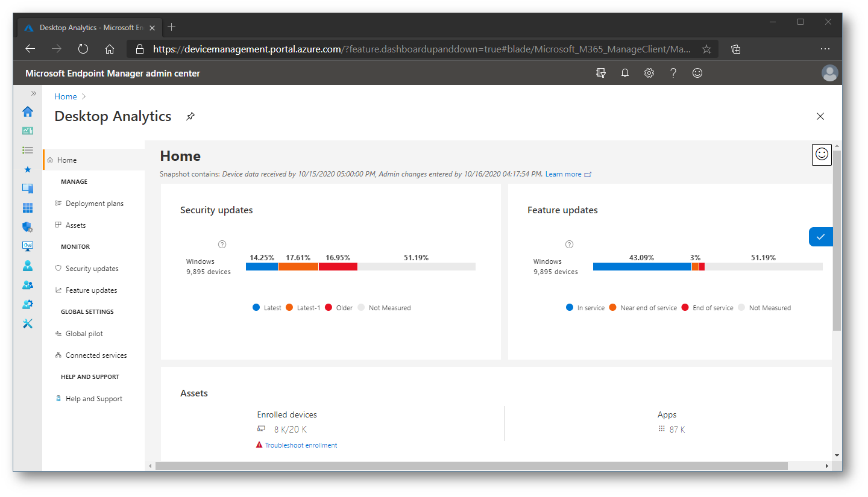Open a new browser tab
Viewport: 868px width, 497px height.
171,27
